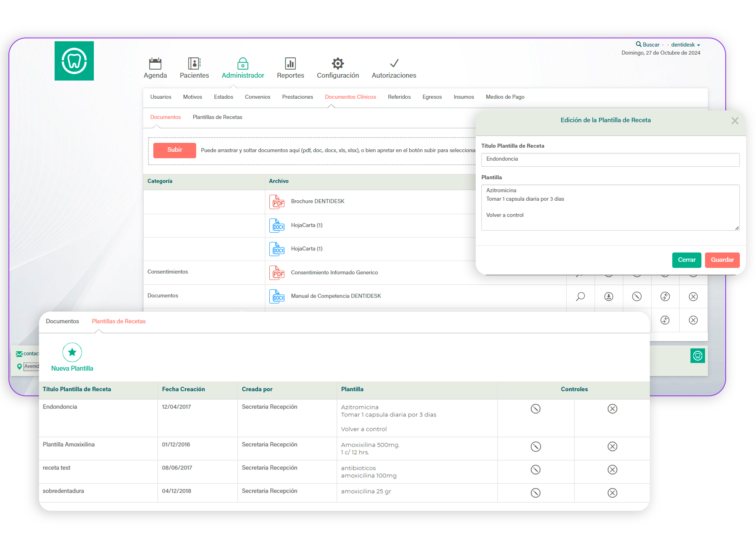The height and width of the screenshot is (539, 756).
Task: Open the Reportes chart icon
Action: coord(290,64)
